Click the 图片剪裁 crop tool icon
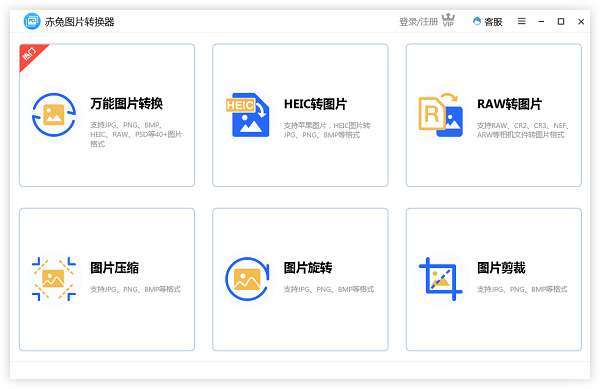This screenshot has width=600, height=389. (x=441, y=279)
